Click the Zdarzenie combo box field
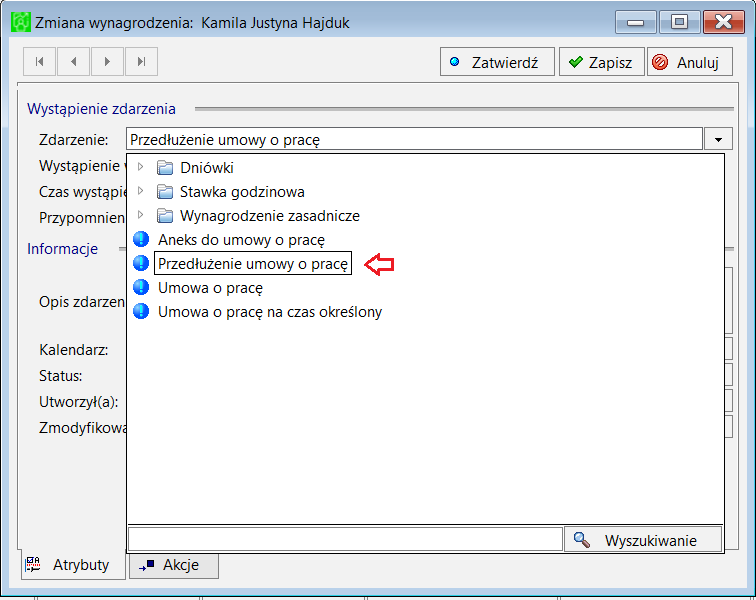The height and width of the screenshot is (600, 756). click(414, 140)
